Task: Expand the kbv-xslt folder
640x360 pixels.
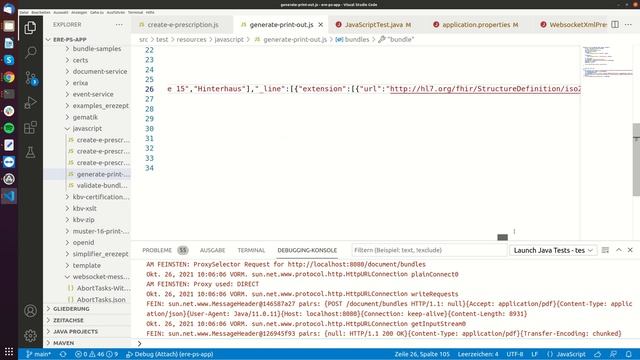Action: (x=84, y=208)
